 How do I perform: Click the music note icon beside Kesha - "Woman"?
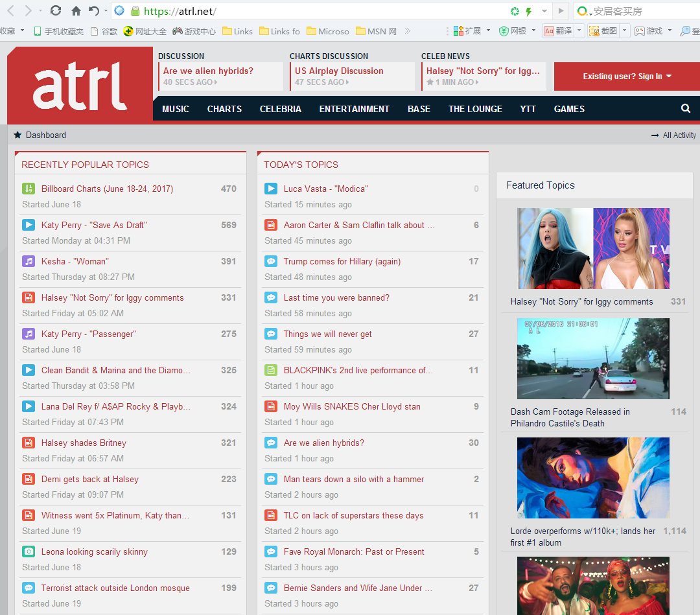tap(29, 261)
